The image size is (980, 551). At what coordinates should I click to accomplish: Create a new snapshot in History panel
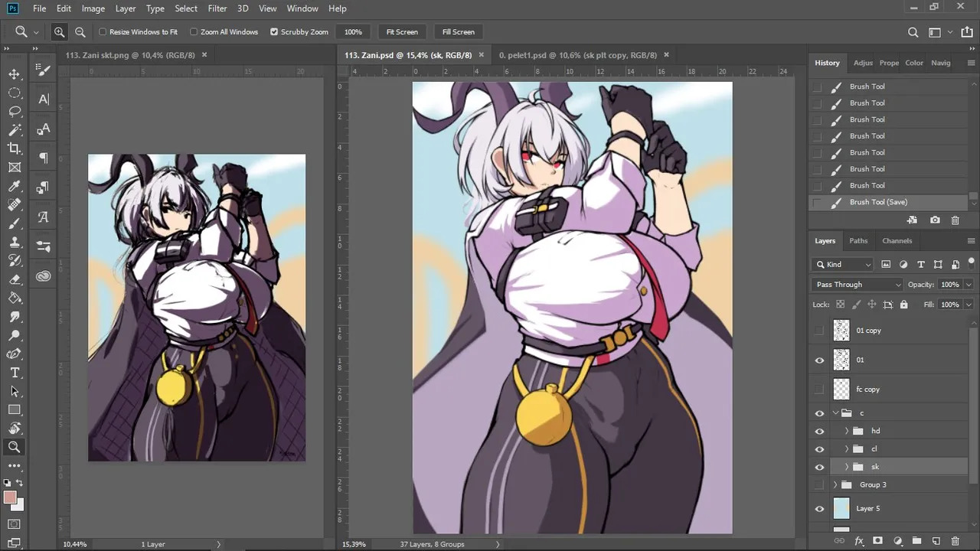(935, 220)
